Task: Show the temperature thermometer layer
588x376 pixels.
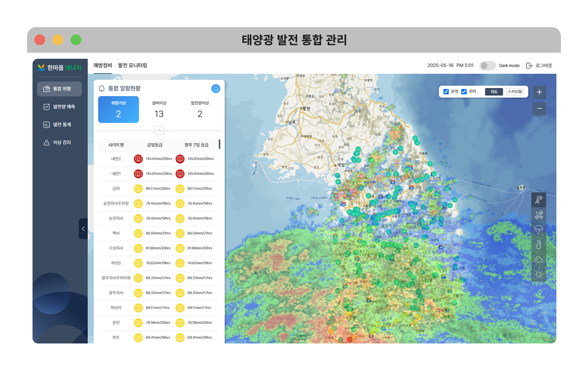Action: point(539,244)
